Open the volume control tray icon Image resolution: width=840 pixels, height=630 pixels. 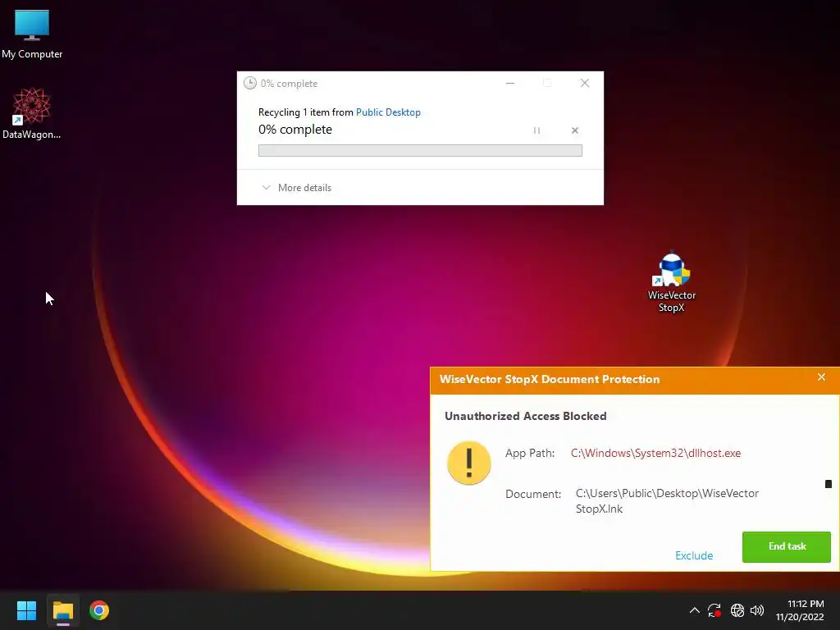coord(757,610)
